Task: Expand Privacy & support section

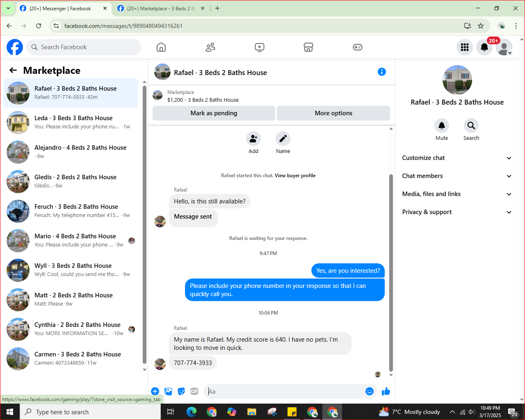Action: [x=457, y=212]
